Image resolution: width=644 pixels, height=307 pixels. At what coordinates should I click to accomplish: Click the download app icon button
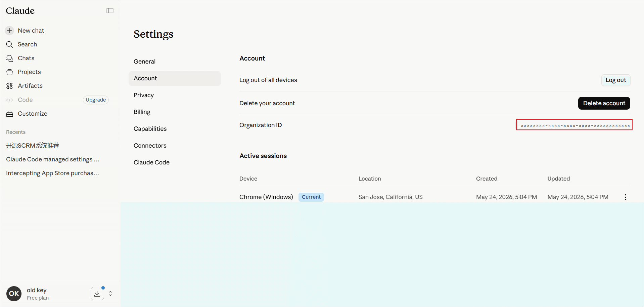click(97, 294)
